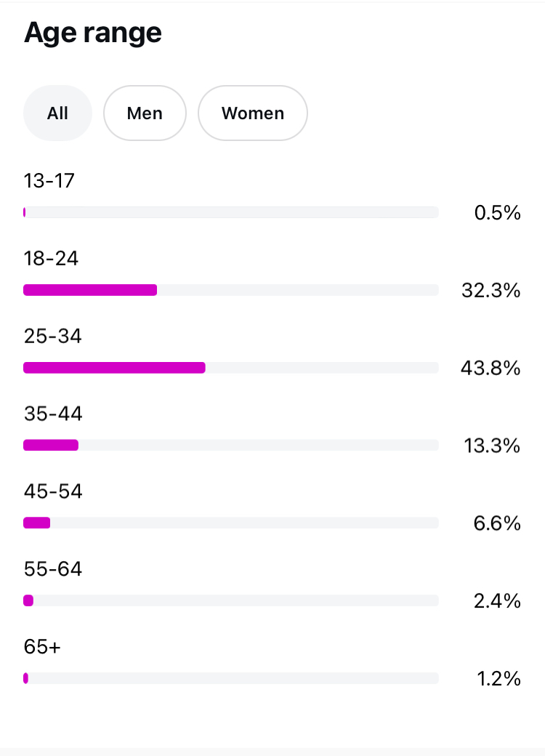545x756 pixels.
Task: Click the 32.3% percentage value
Action: [491, 291]
